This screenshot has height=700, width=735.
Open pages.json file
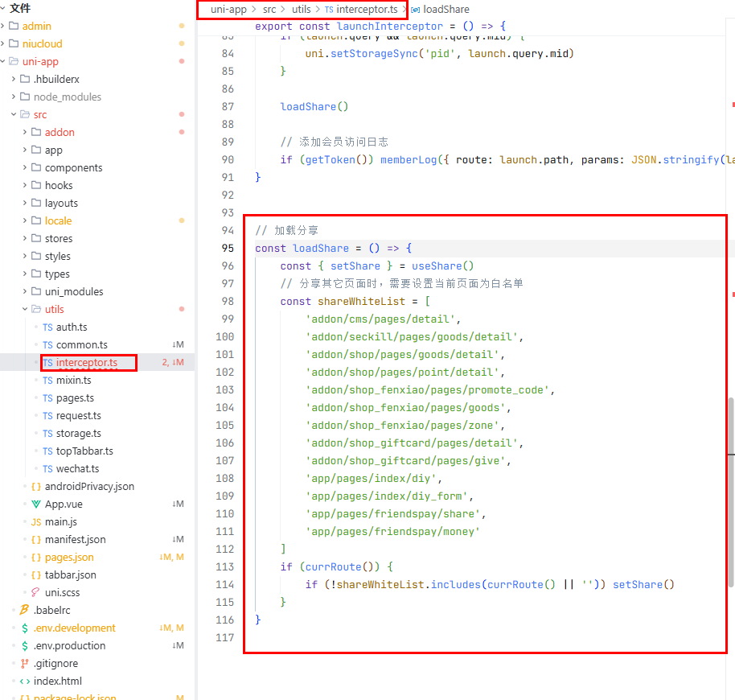pos(69,558)
